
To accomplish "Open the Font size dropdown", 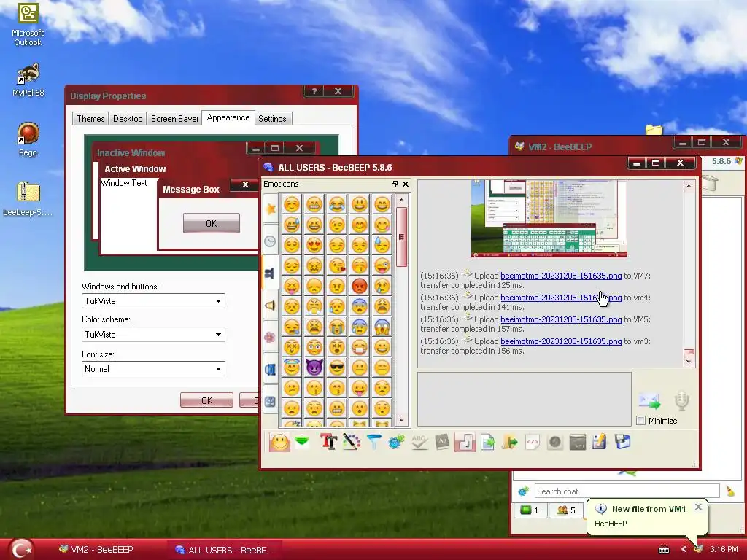I will click(153, 368).
